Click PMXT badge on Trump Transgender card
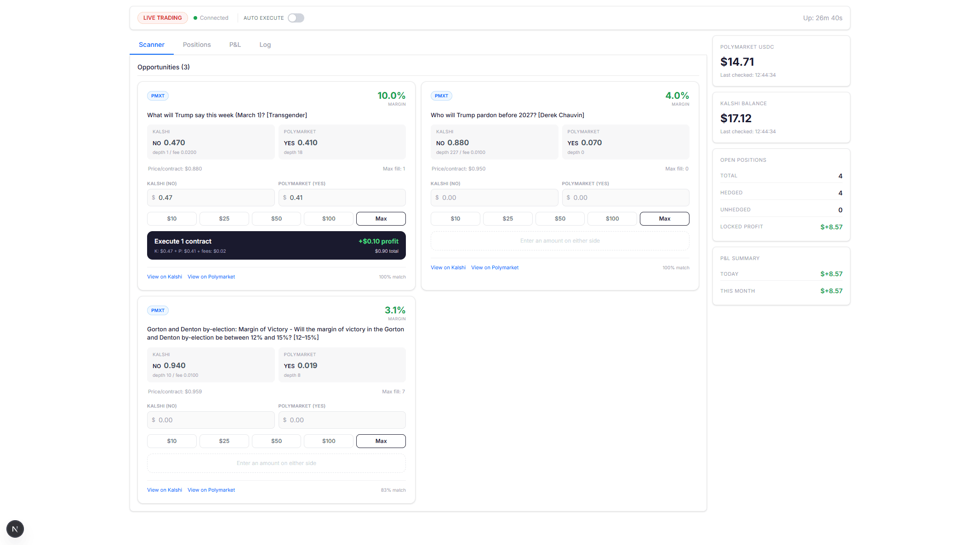 click(x=158, y=96)
